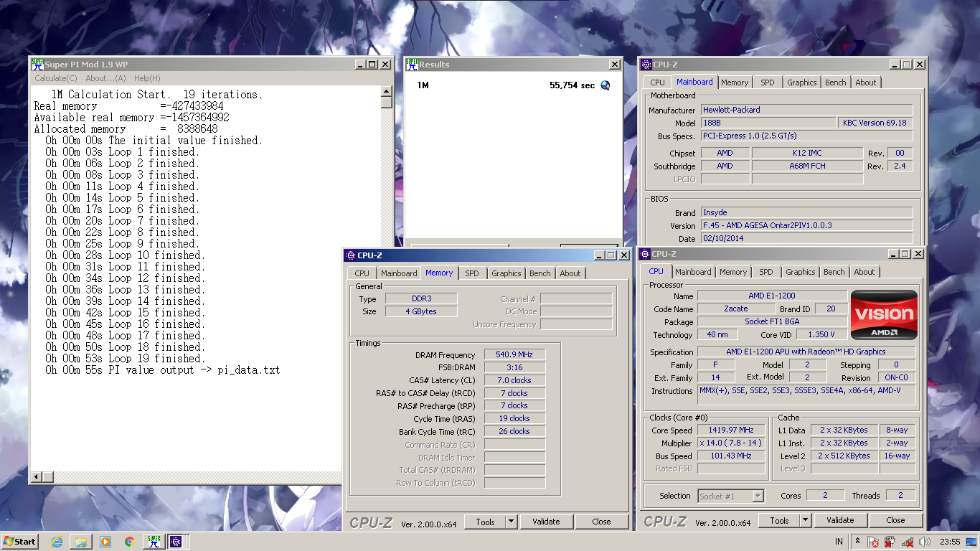Open Mainboard tab in CPU-Z Processor window
The width and height of the screenshot is (980, 551).
693,272
